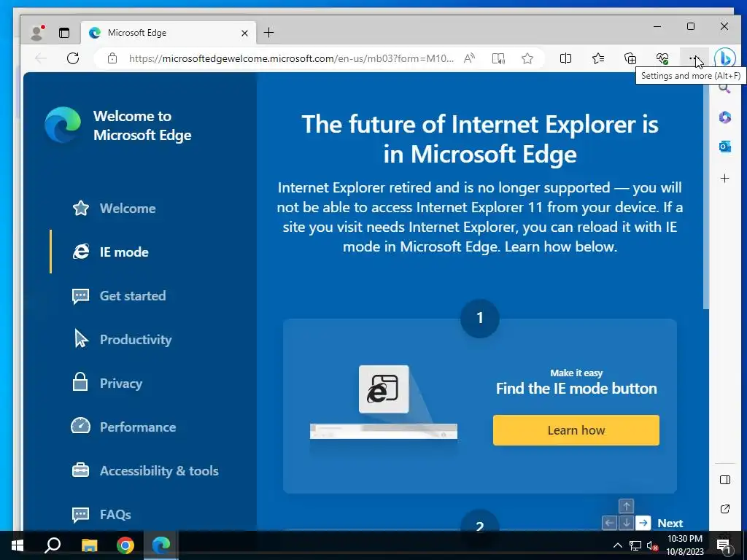The image size is (747, 560).
Task: Open network status tray icon
Action: pyautogui.click(x=635, y=545)
